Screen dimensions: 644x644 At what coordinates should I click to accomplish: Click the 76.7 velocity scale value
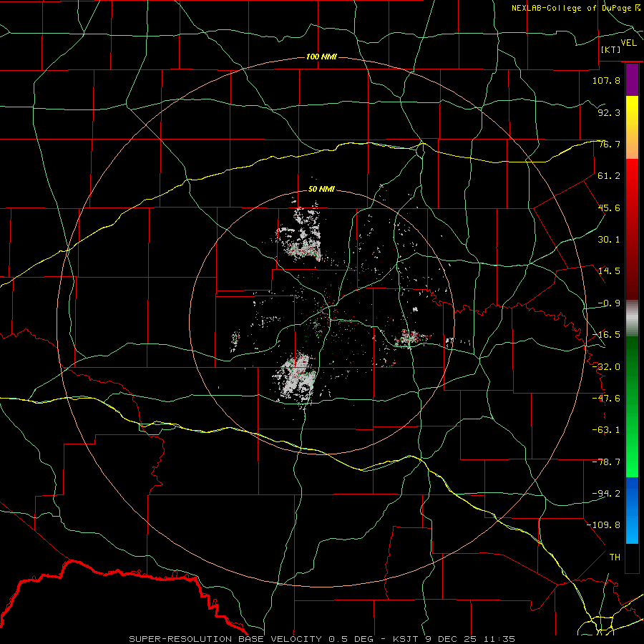click(609, 144)
